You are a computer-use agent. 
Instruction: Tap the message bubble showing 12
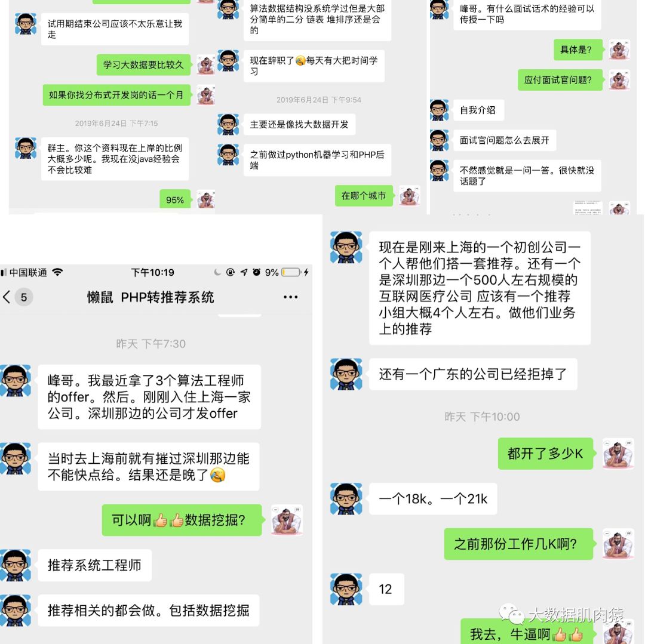(x=386, y=589)
